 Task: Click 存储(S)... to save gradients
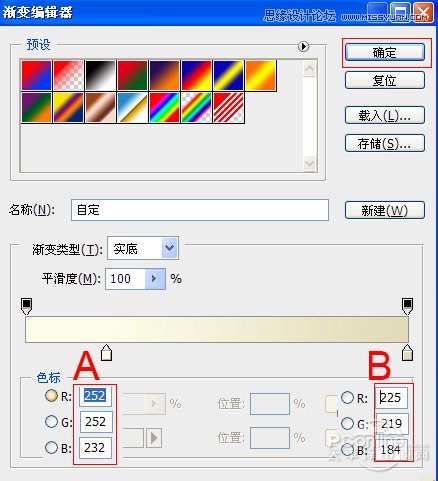(385, 143)
